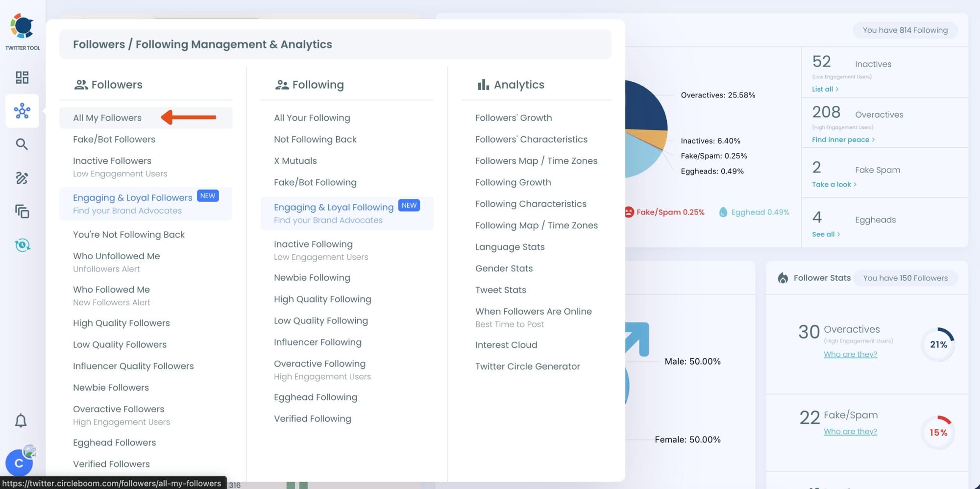Viewport: 980px width, 489px height.
Task: Click the pencil compose icon in sidebar
Action: point(22,178)
